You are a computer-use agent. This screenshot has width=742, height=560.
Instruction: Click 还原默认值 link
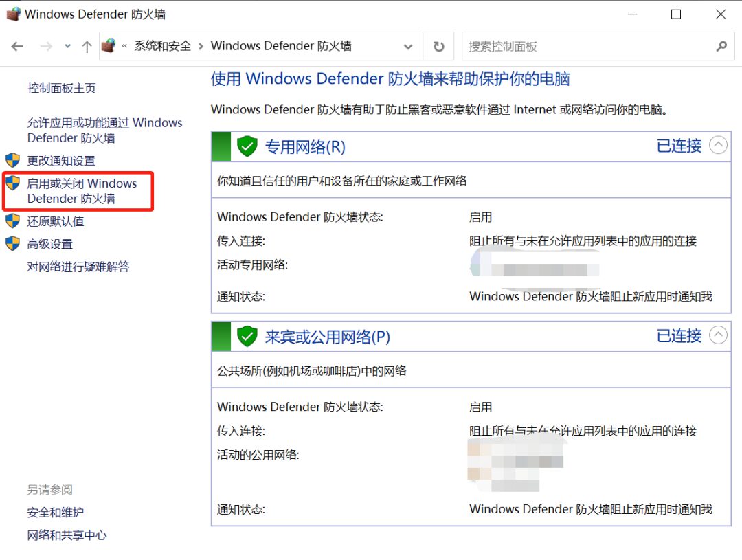click(x=56, y=221)
